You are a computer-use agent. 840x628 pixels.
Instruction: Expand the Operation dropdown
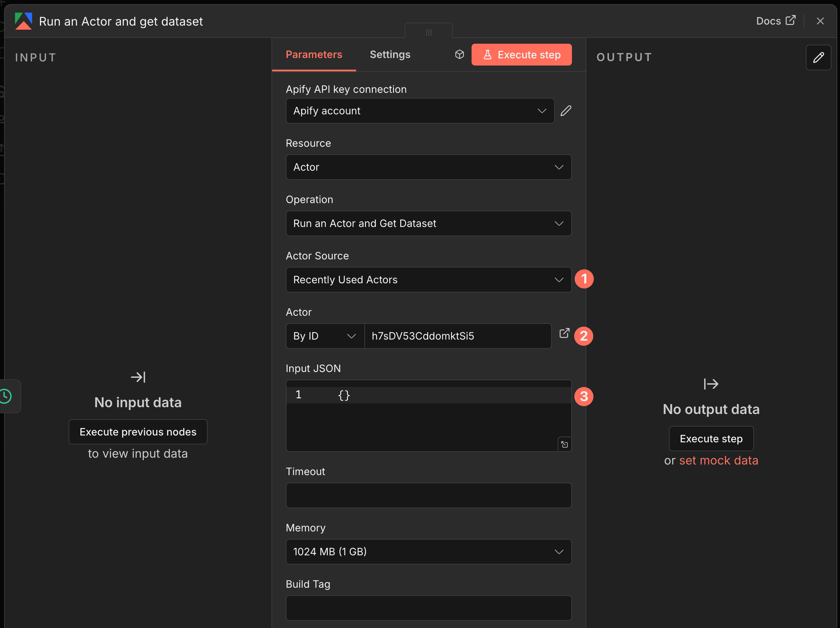tap(428, 223)
